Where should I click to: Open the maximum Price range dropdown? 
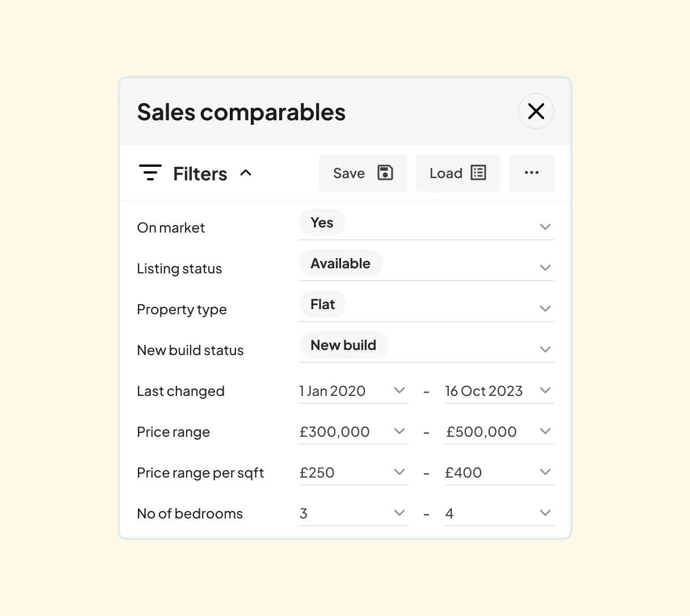pos(545,432)
